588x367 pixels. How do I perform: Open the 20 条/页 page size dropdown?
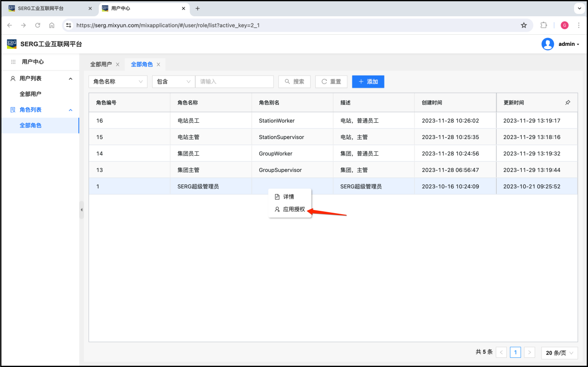tap(559, 353)
